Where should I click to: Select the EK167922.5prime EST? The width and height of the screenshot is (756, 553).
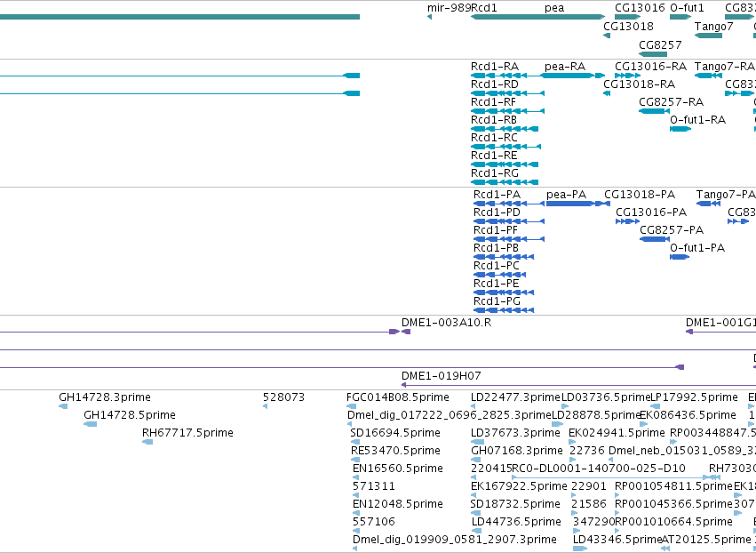(x=473, y=495)
